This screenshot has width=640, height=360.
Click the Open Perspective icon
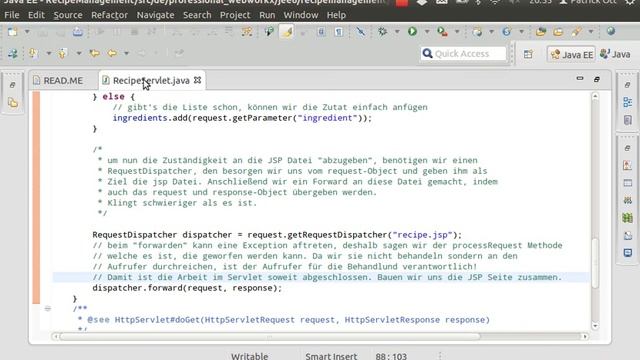pos(528,54)
